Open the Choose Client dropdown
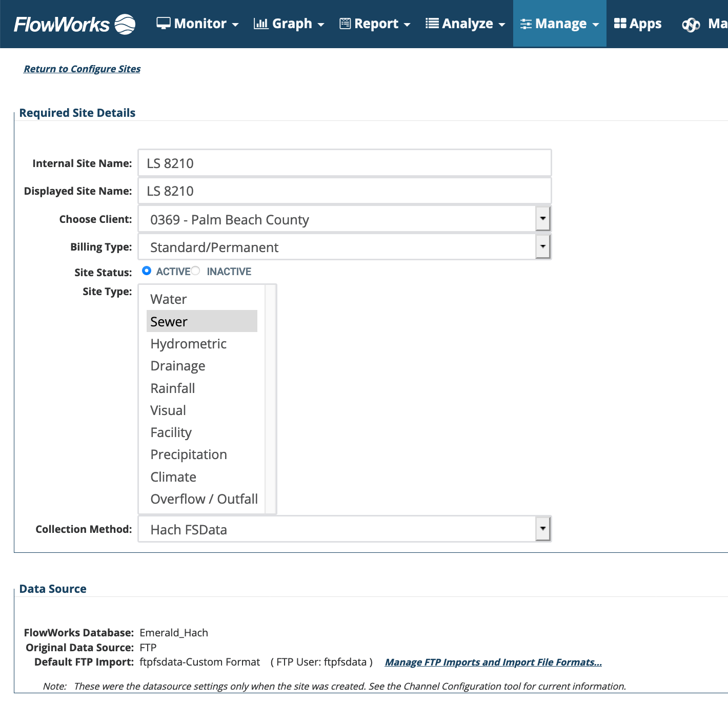 pos(345,219)
